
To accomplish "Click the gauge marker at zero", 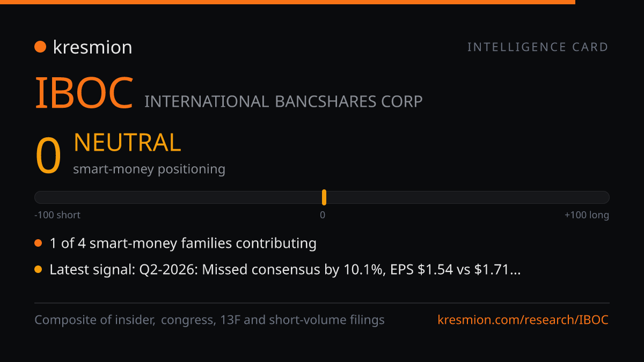I will click(324, 197).
